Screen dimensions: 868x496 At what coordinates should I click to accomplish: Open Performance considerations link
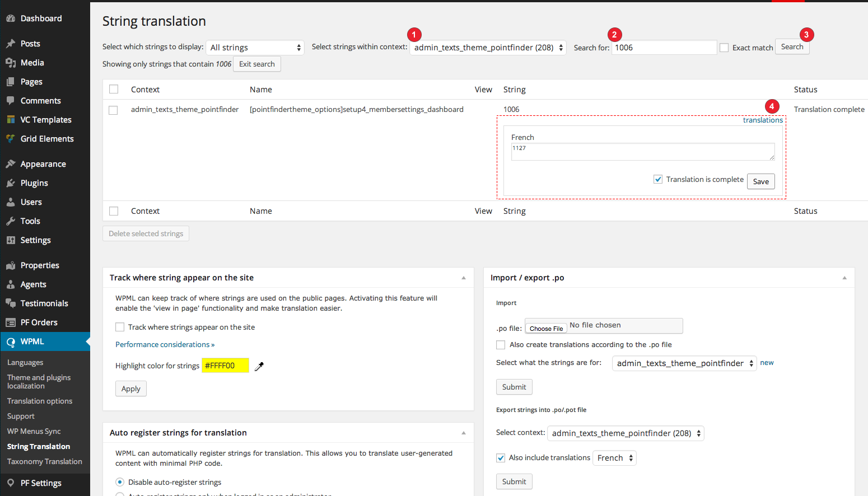[165, 345]
